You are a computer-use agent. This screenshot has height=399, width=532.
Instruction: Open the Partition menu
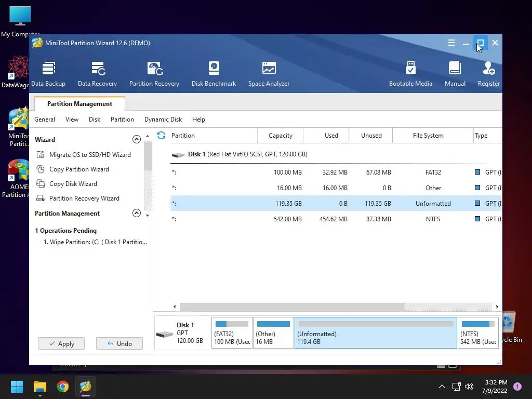(122, 119)
